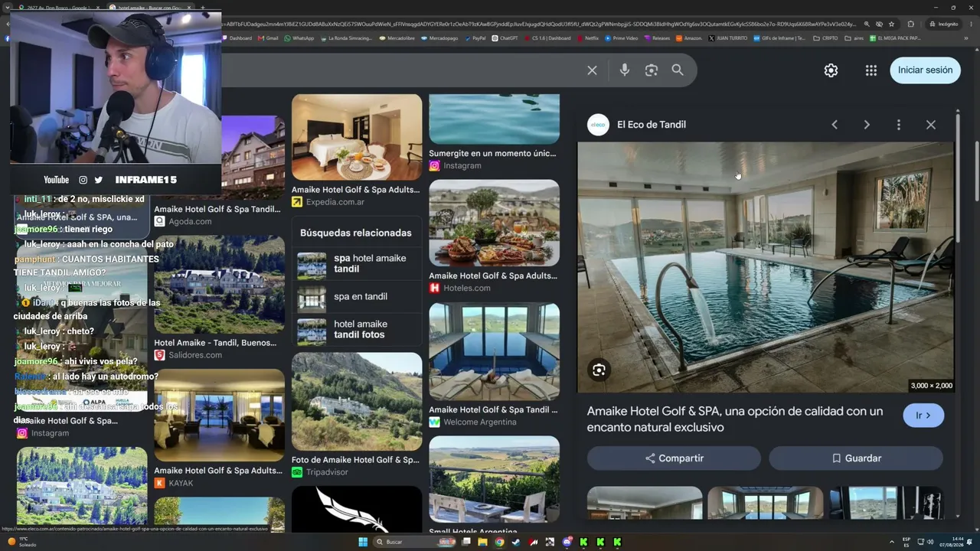Screen dimensions: 980x551
Task: Open the Mercadolibre bookmark
Action: click(x=397, y=38)
